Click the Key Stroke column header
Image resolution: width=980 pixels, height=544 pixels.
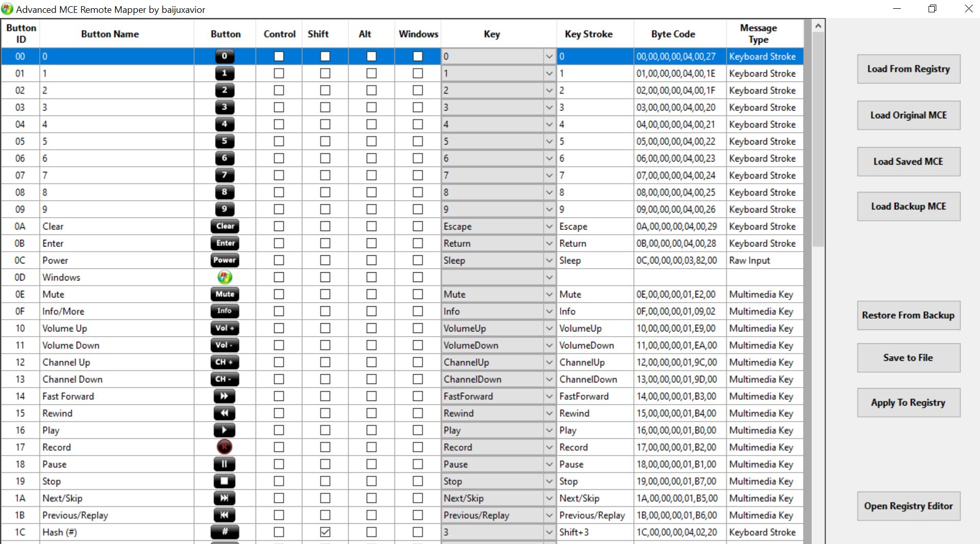coord(595,34)
